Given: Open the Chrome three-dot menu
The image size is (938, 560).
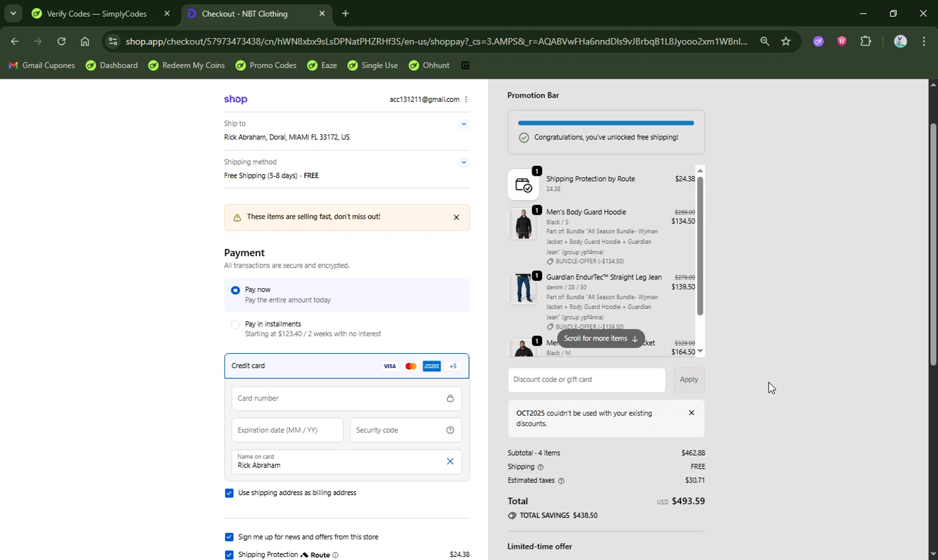Looking at the screenshot, I should (x=924, y=41).
